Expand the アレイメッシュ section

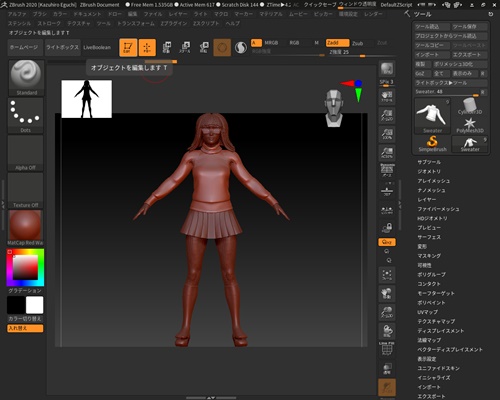click(434, 181)
